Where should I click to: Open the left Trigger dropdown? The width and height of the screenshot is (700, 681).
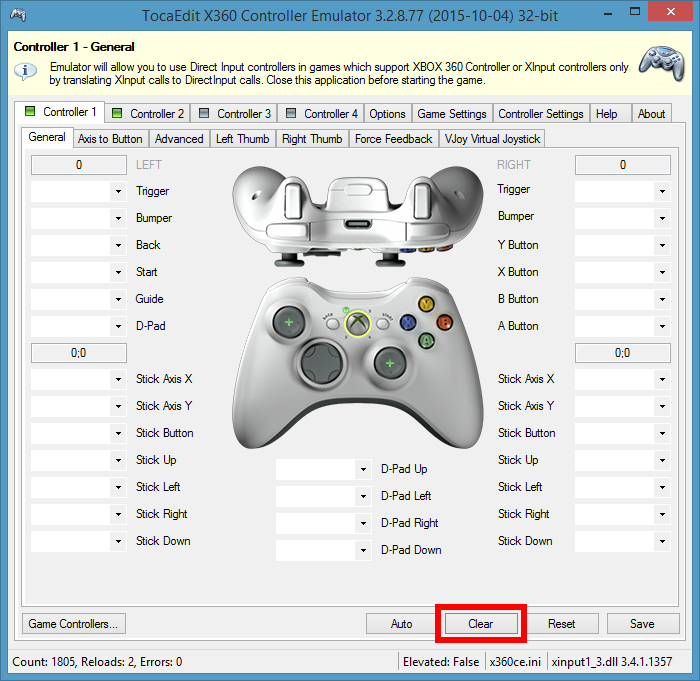(x=118, y=192)
